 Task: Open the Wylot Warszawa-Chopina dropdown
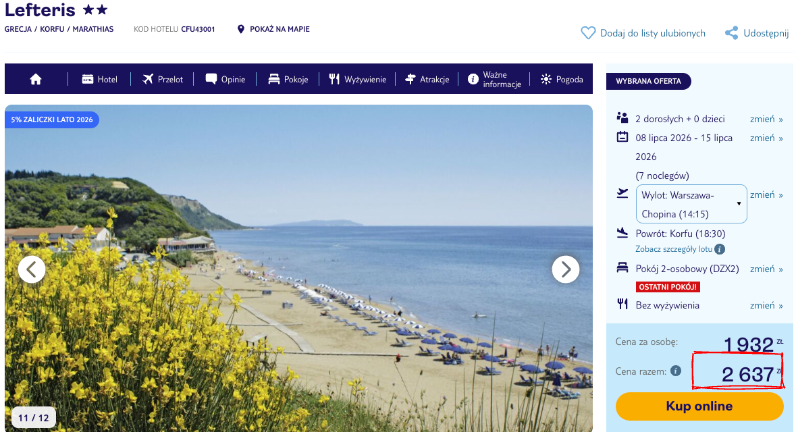(x=691, y=204)
